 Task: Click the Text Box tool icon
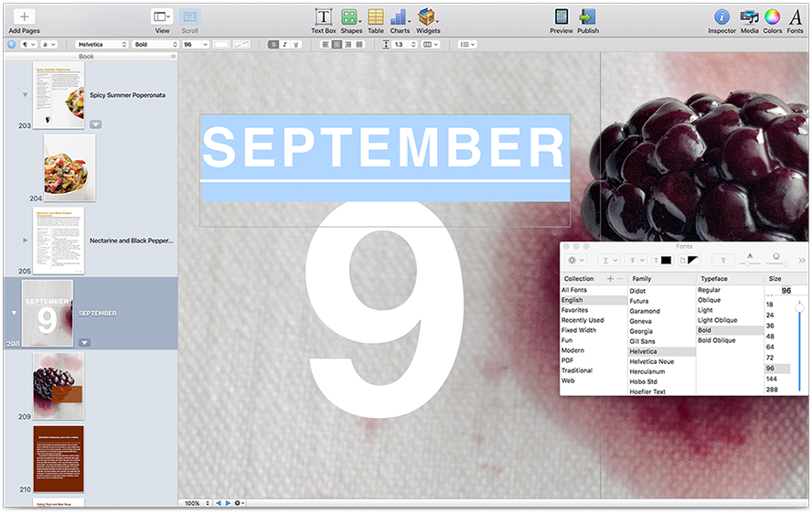coord(323,16)
